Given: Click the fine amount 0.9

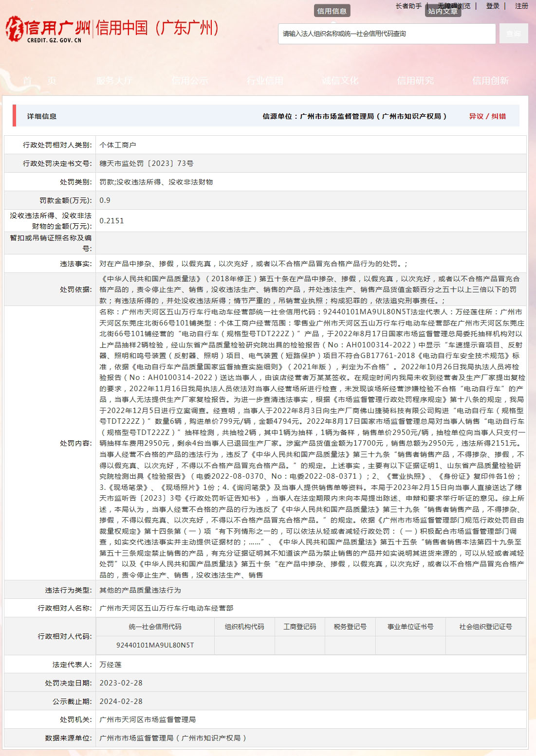Looking at the screenshot, I should (x=105, y=200).
